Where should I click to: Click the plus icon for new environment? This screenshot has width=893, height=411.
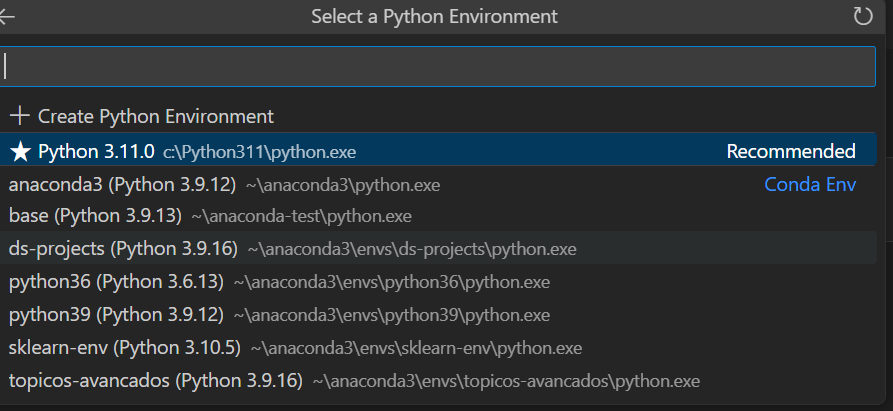(x=19, y=116)
